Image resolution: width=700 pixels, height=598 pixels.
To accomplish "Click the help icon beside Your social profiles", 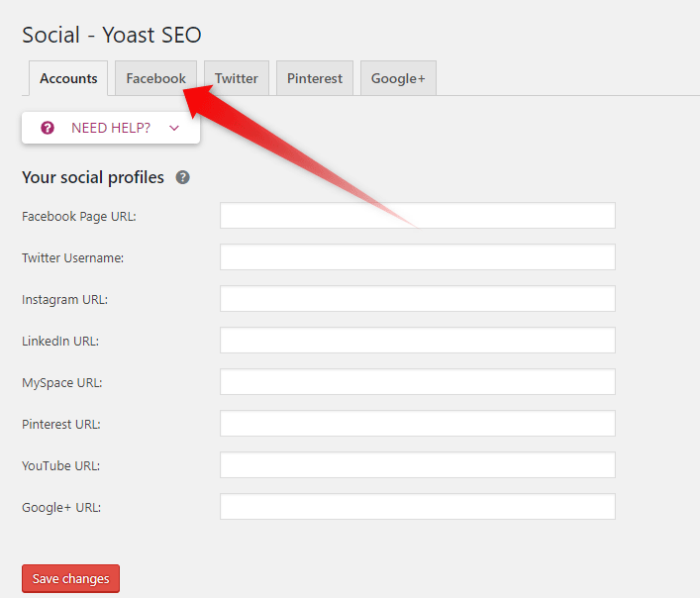I will pyautogui.click(x=182, y=178).
